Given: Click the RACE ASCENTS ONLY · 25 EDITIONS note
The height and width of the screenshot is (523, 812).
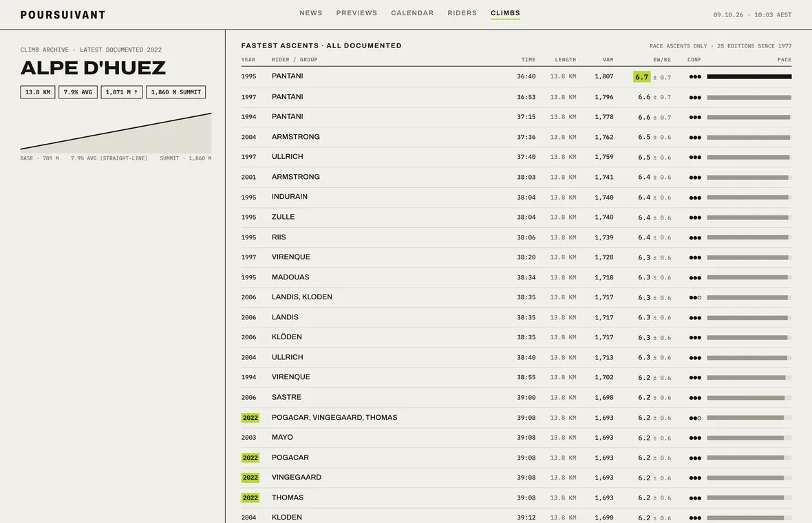Looking at the screenshot, I should pos(720,46).
